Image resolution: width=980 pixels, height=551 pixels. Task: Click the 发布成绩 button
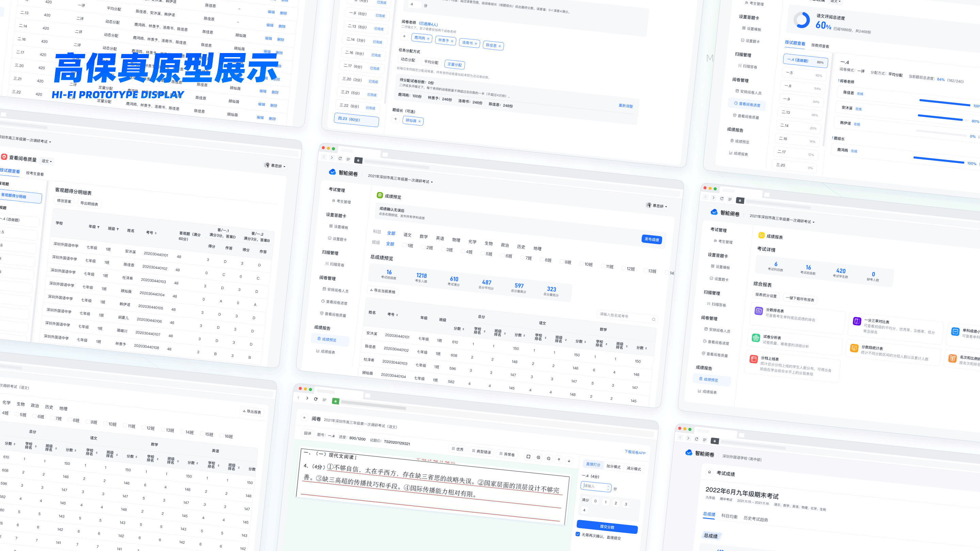[x=651, y=239]
